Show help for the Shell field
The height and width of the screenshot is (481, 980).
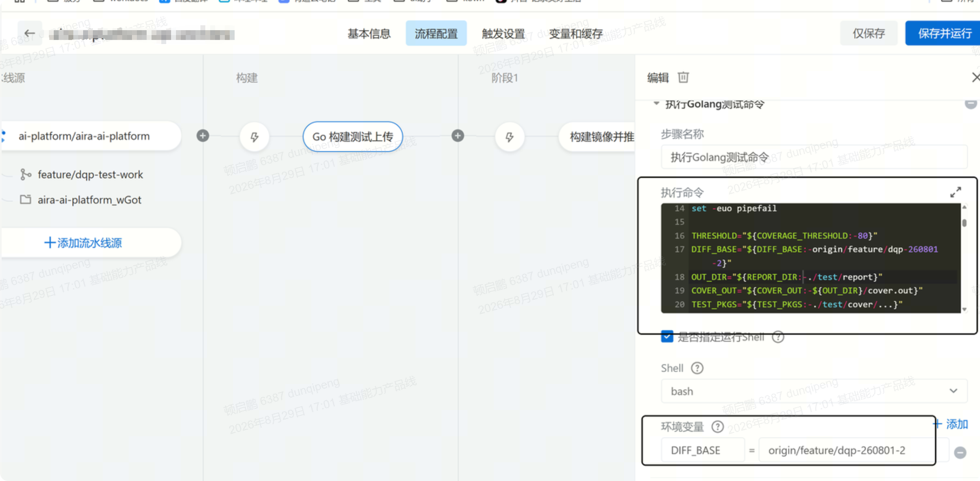pos(697,368)
